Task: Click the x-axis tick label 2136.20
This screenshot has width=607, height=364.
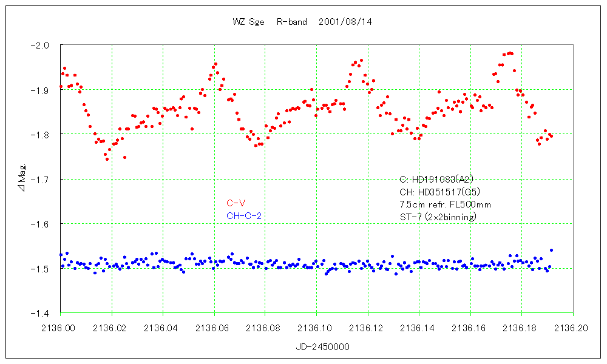Action: (x=572, y=327)
